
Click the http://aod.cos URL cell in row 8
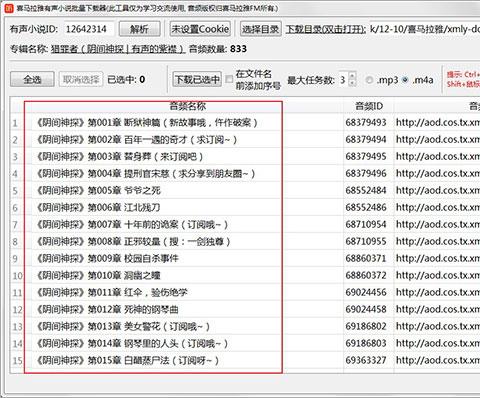coord(437,242)
